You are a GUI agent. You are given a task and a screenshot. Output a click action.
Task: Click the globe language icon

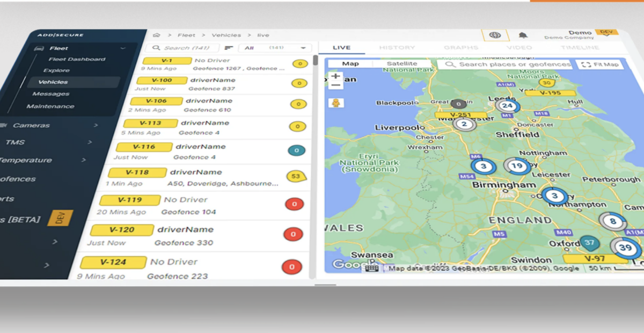pyautogui.click(x=495, y=35)
